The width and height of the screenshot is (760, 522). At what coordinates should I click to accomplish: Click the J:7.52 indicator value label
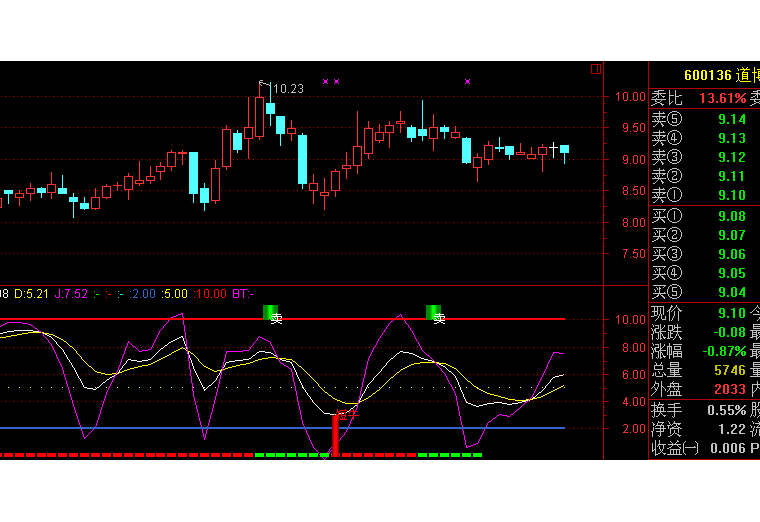click(x=72, y=293)
